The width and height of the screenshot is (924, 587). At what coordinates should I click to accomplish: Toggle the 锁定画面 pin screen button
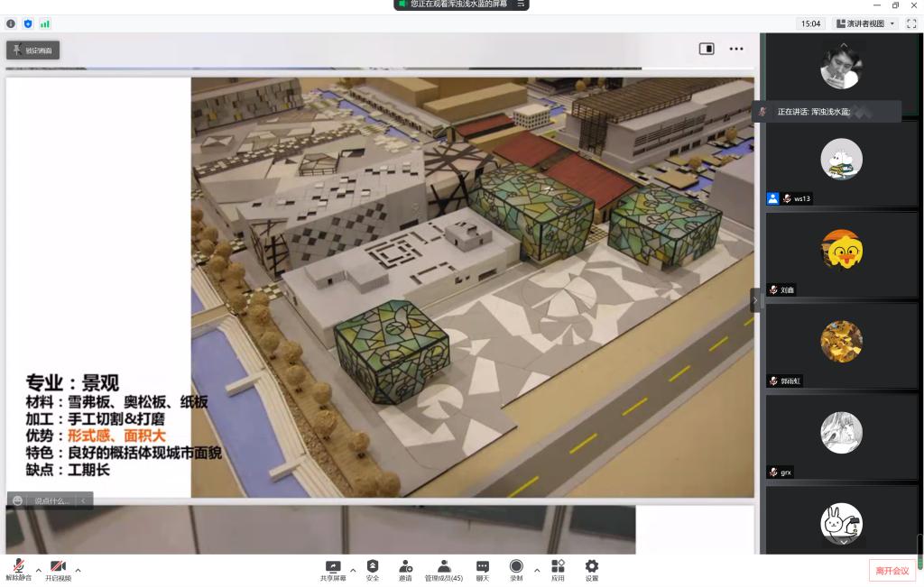pos(33,50)
